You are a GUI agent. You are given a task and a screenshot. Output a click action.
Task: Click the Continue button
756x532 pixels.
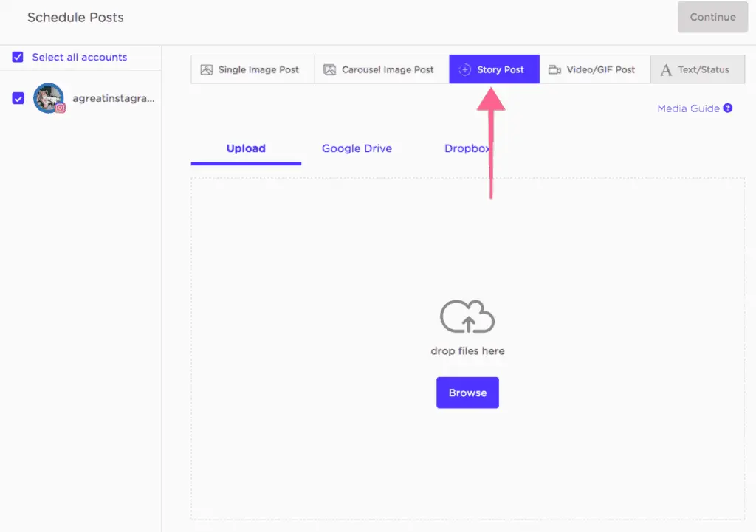[712, 17]
